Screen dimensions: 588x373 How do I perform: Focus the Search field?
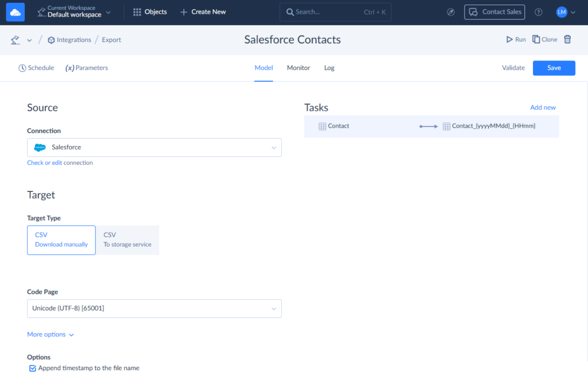[x=335, y=12]
